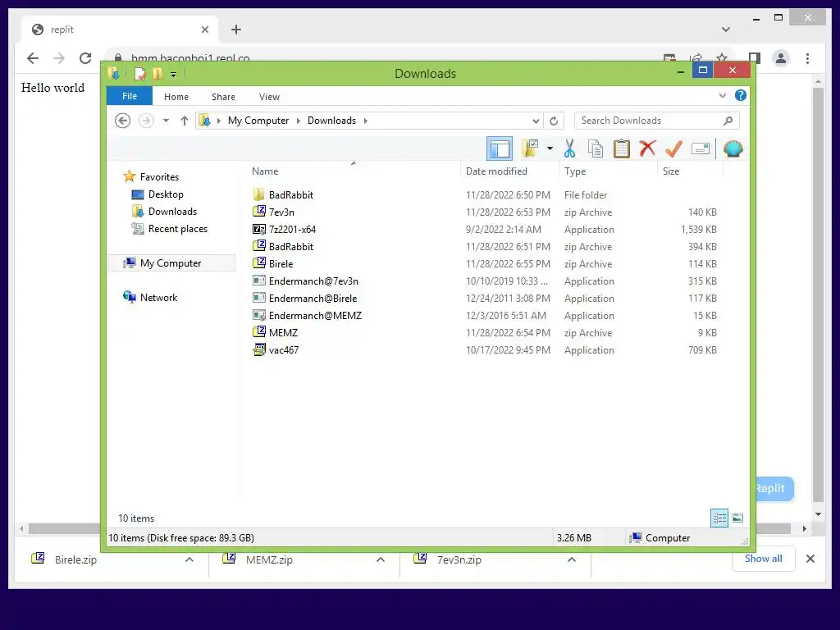Go up one folder level arrow
The height and width of the screenshot is (630, 840).
[185, 121]
